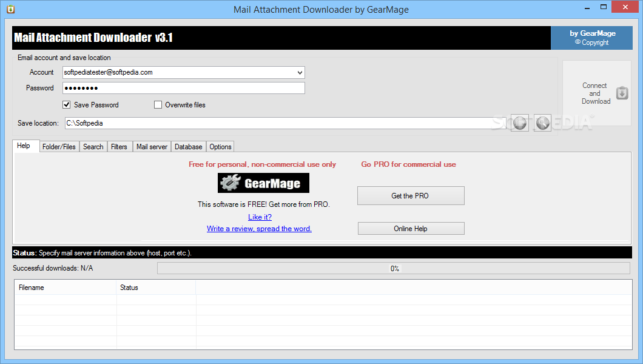Image resolution: width=643 pixels, height=364 pixels.
Task: Click the 'Successful downloads: N/A' text
Action: pyautogui.click(x=53, y=268)
